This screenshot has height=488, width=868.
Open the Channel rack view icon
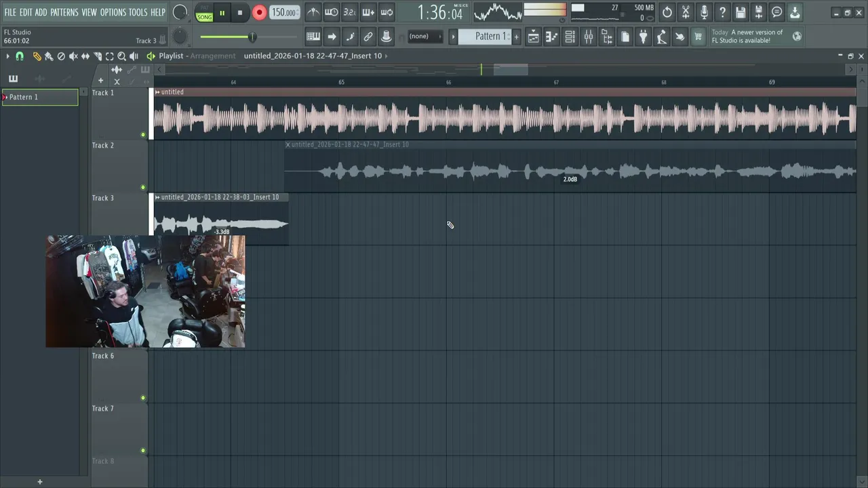click(570, 37)
